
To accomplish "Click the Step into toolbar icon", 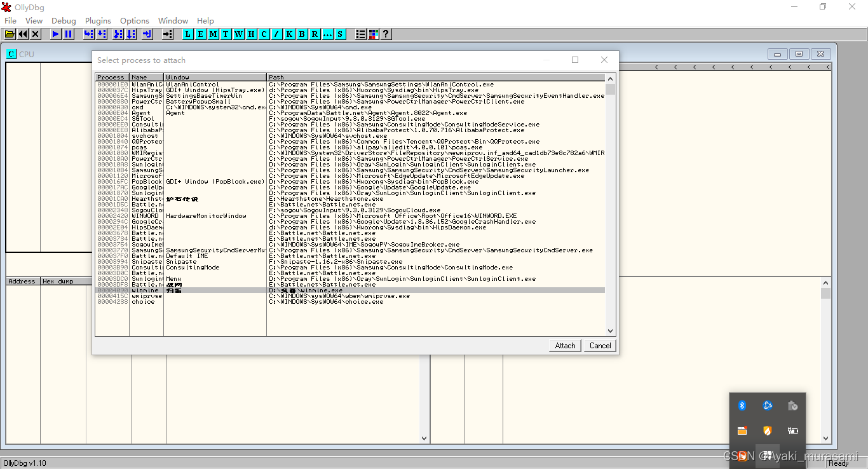I will (x=89, y=34).
